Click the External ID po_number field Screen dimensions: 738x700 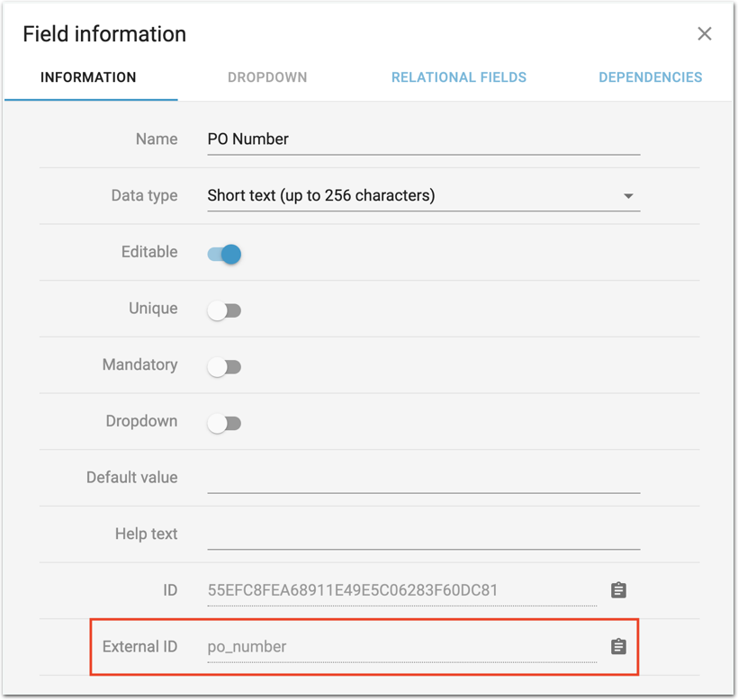400,647
